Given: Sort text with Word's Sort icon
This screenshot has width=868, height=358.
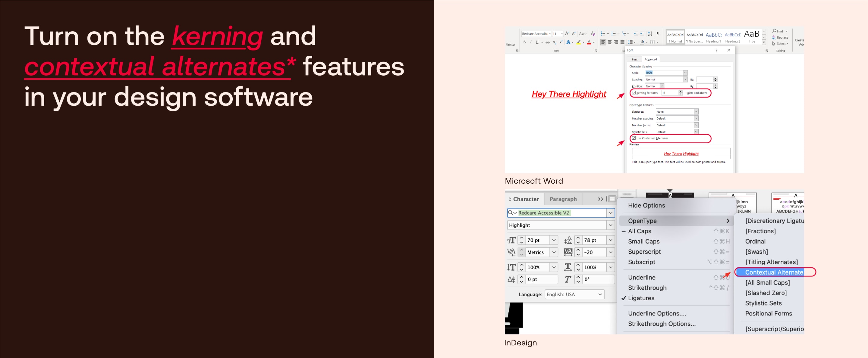Looking at the screenshot, I should coord(650,34).
